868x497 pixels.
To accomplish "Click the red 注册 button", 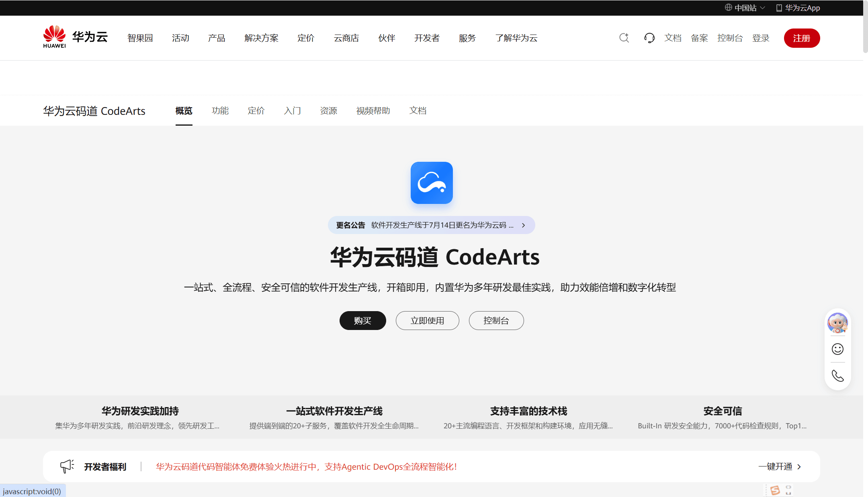I will [x=802, y=38].
